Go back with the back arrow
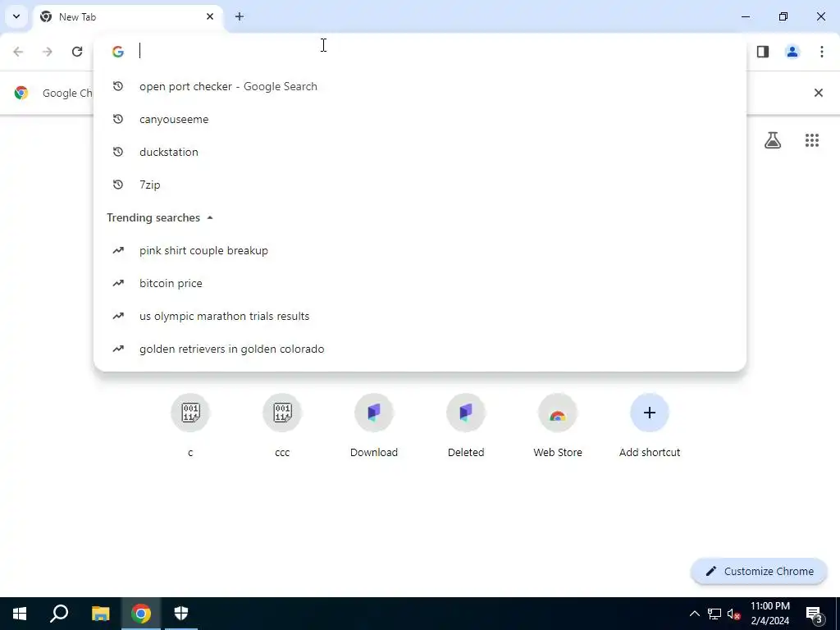 [x=18, y=52]
